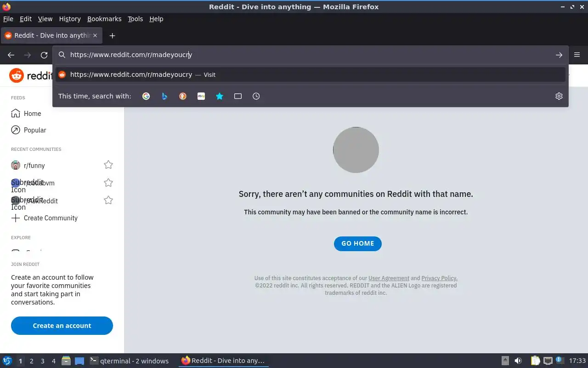Click the Firefox icon in title bar

[6, 6]
